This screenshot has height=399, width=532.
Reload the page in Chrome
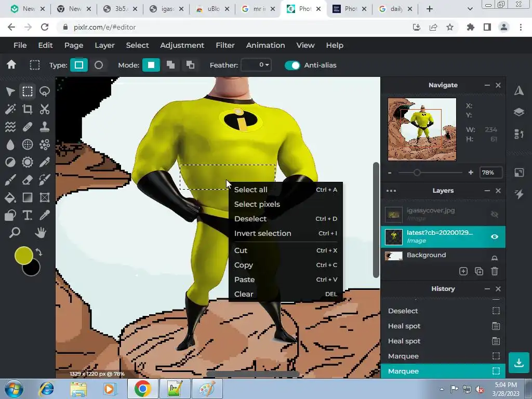(45, 27)
